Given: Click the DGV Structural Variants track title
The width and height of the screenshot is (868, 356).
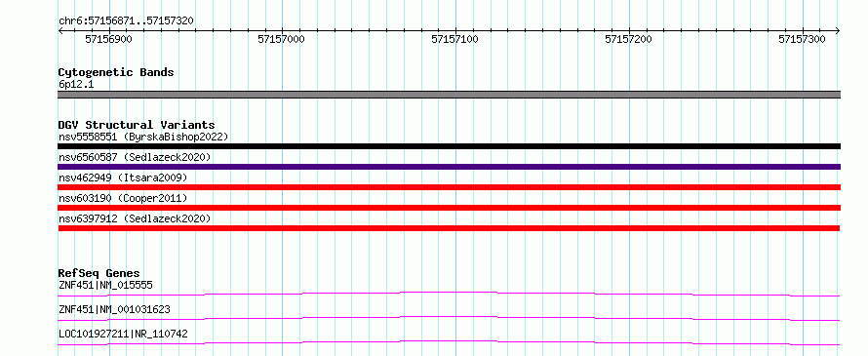Looking at the screenshot, I should click(x=137, y=125).
